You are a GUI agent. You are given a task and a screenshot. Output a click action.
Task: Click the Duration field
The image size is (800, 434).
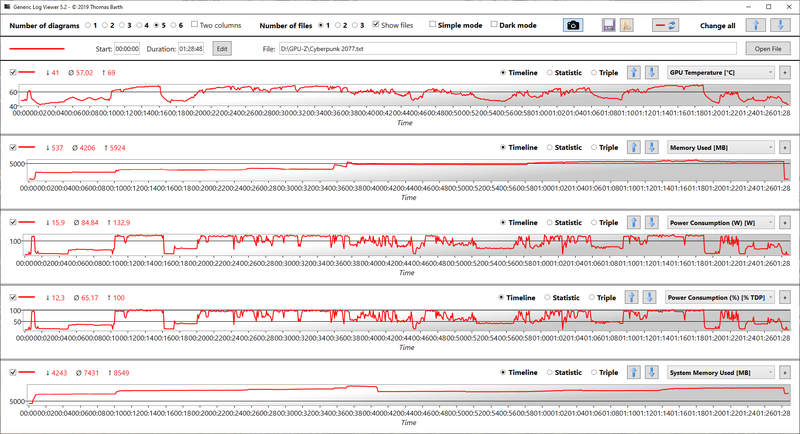coord(191,48)
